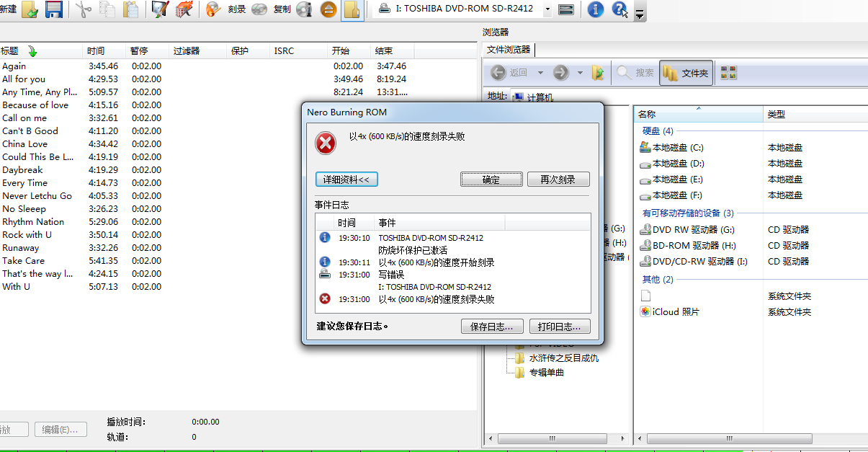The image size is (868, 452).
Task: Switch to the 文件浏览器 tab
Action: 509,50
